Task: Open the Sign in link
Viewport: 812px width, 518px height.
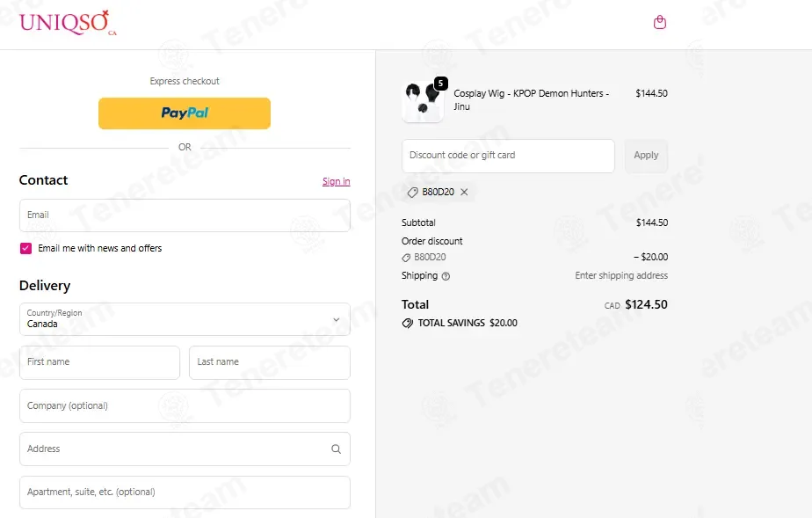Action: (336, 181)
